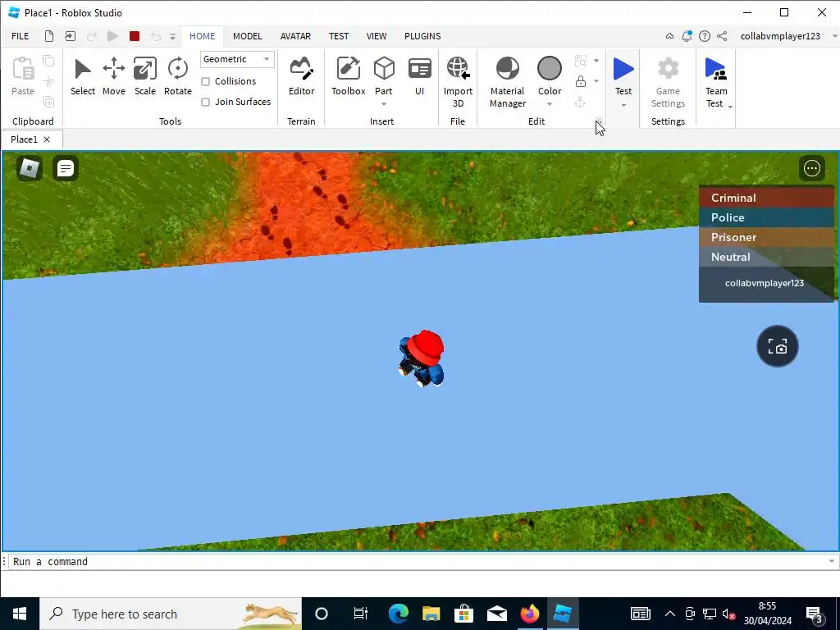Click the new file icon
Viewport: 840px width, 630px height.
click(48, 36)
